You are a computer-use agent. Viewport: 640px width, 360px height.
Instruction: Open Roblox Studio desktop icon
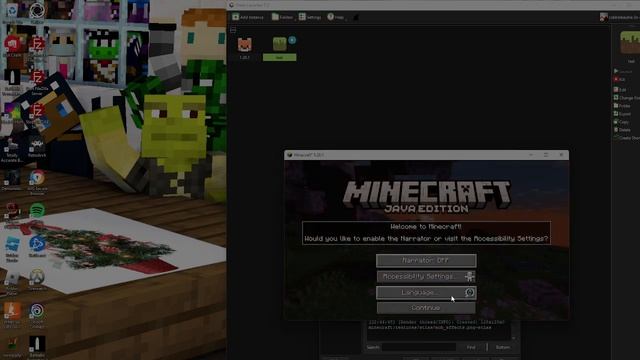tap(12, 249)
